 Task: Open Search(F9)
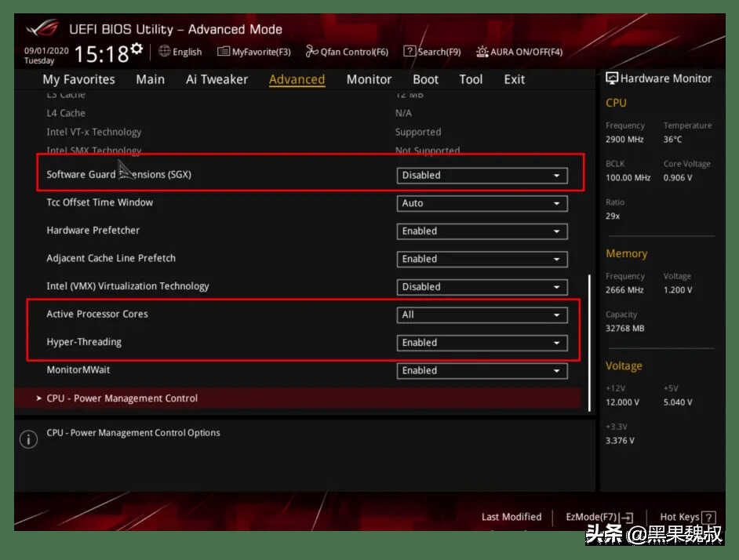click(x=432, y=52)
